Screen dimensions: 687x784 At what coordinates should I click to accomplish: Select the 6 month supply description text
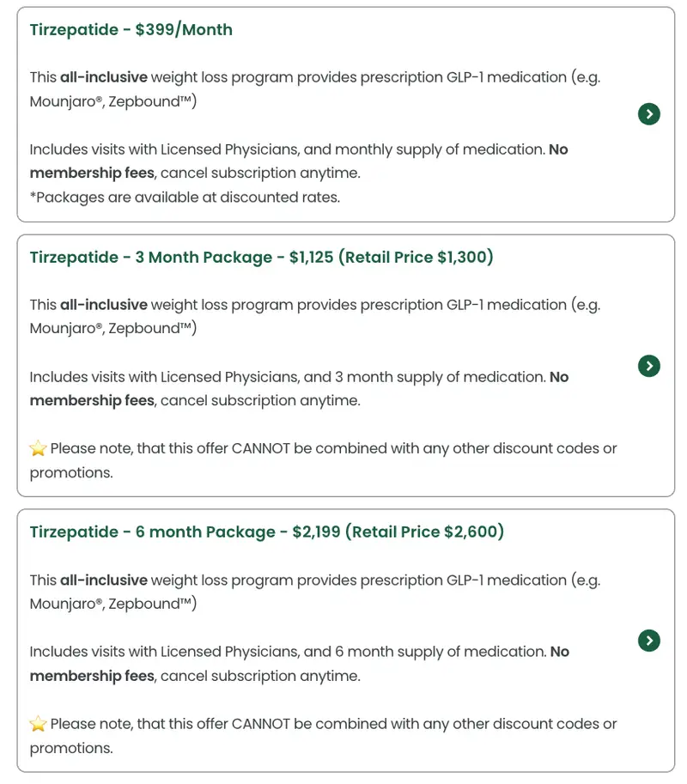coord(288,653)
